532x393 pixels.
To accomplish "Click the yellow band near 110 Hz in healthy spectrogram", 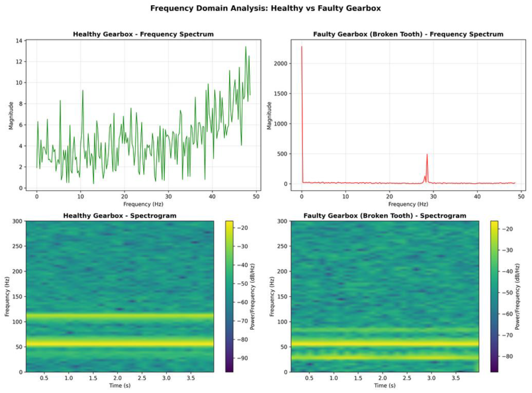I will pyautogui.click(x=120, y=316).
